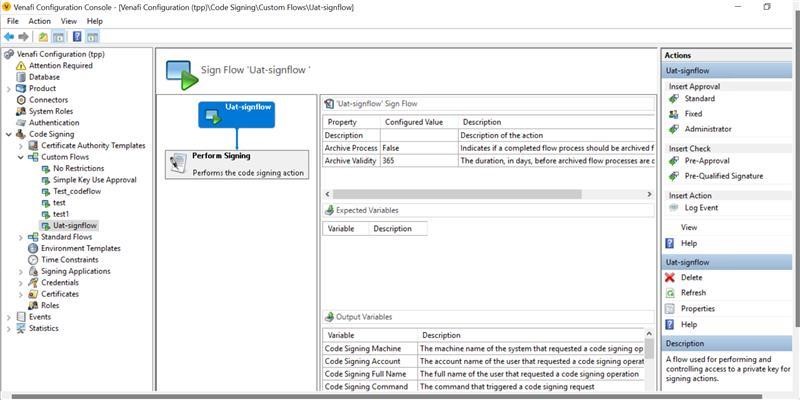
Task: Click the right arrow of horizontal scrollbar
Action: [x=649, y=194]
